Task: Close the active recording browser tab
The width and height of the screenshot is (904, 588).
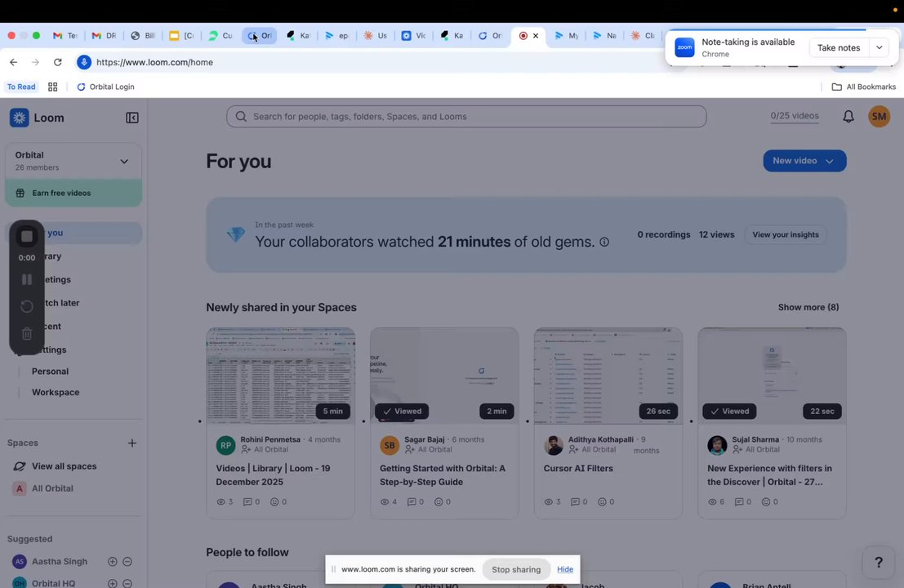Action: pyautogui.click(x=536, y=36)
